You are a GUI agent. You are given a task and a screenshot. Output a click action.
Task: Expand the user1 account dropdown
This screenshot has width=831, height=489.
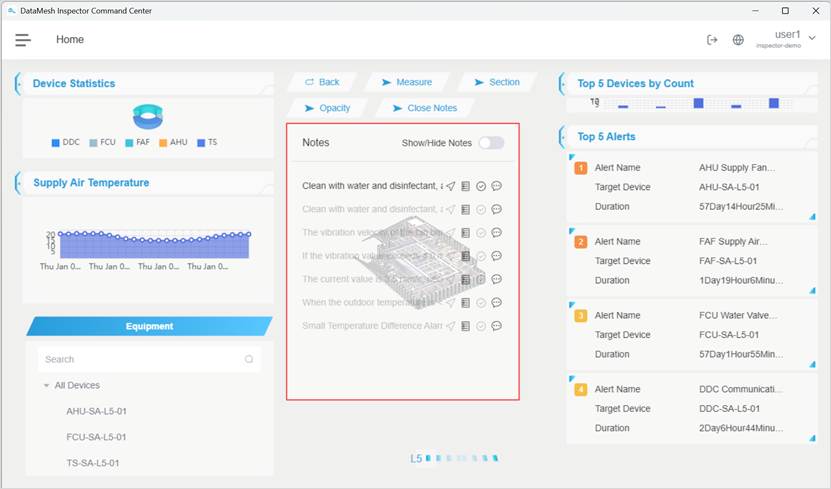tap(811, 38)
